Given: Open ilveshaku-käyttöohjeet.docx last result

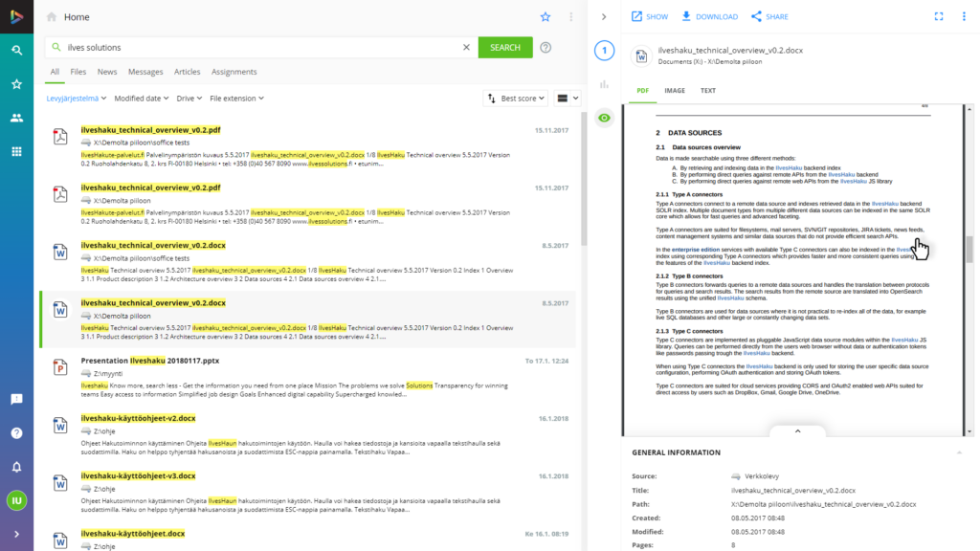Looking at the screenshot, I should click(x=132, y=534).
